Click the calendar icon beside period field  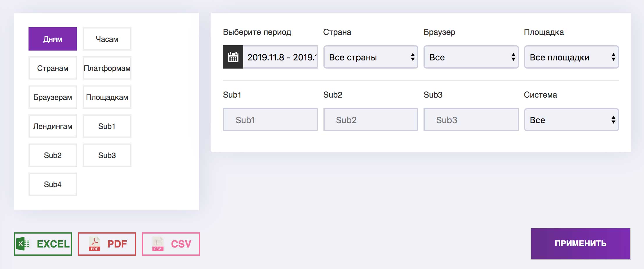pos(233,57)
